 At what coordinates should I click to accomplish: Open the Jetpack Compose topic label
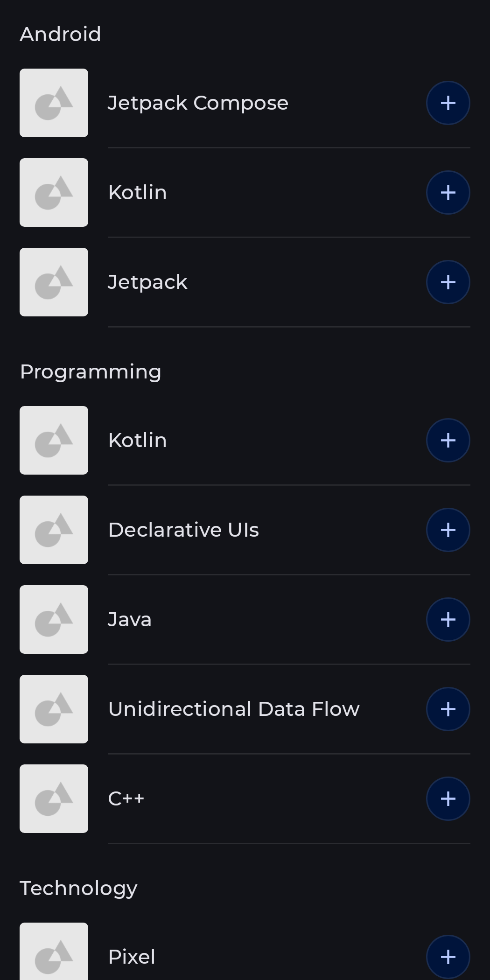pos(198,103)
